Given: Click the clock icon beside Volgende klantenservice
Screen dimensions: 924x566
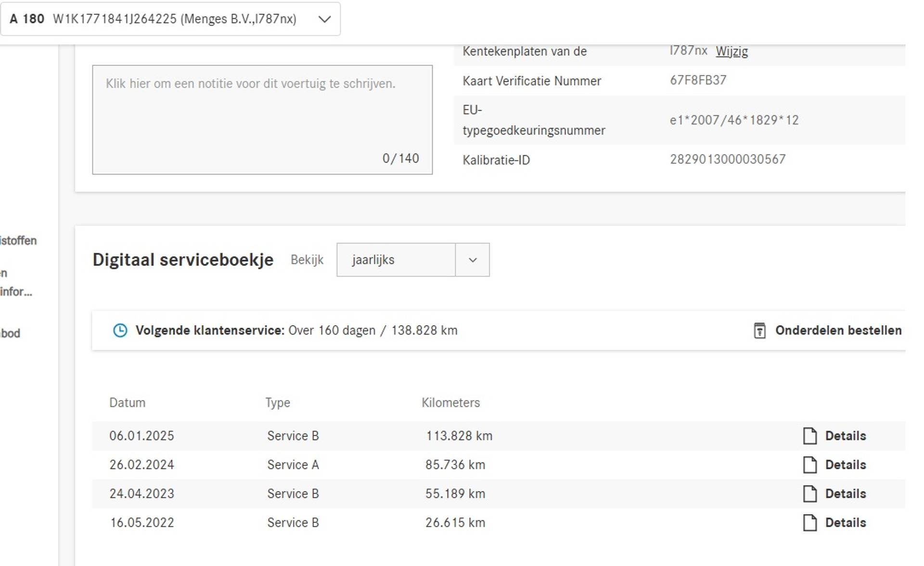Looking at the screenshot, I should 120,330.
